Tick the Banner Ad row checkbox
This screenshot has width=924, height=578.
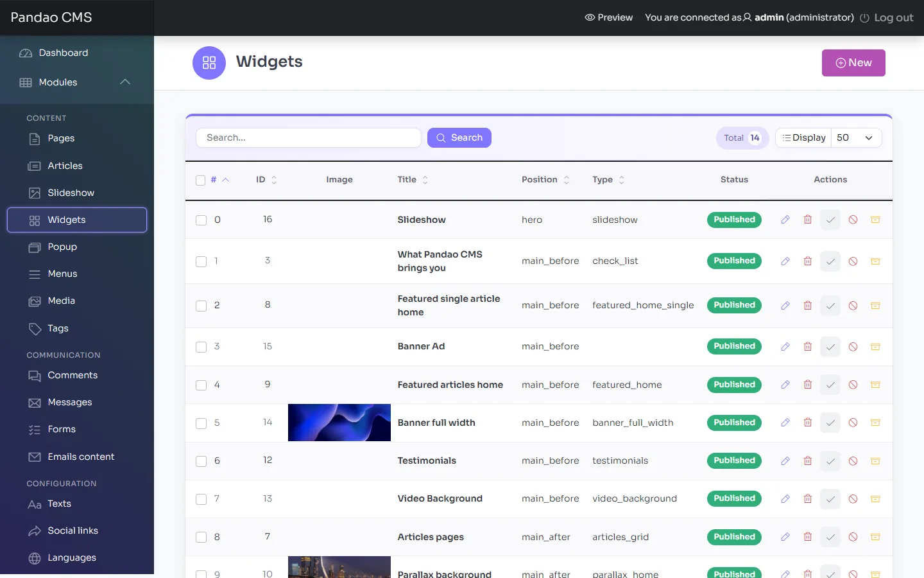point(201,347)
